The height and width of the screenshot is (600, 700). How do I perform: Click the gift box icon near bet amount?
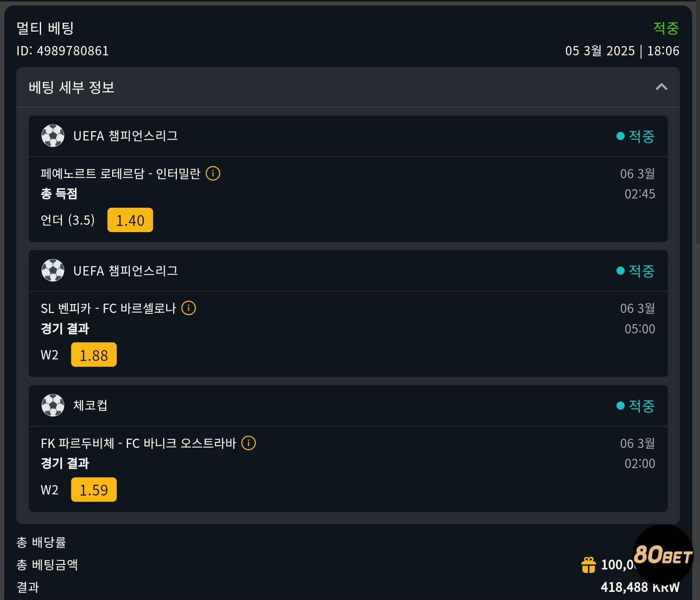click(588, 565)
